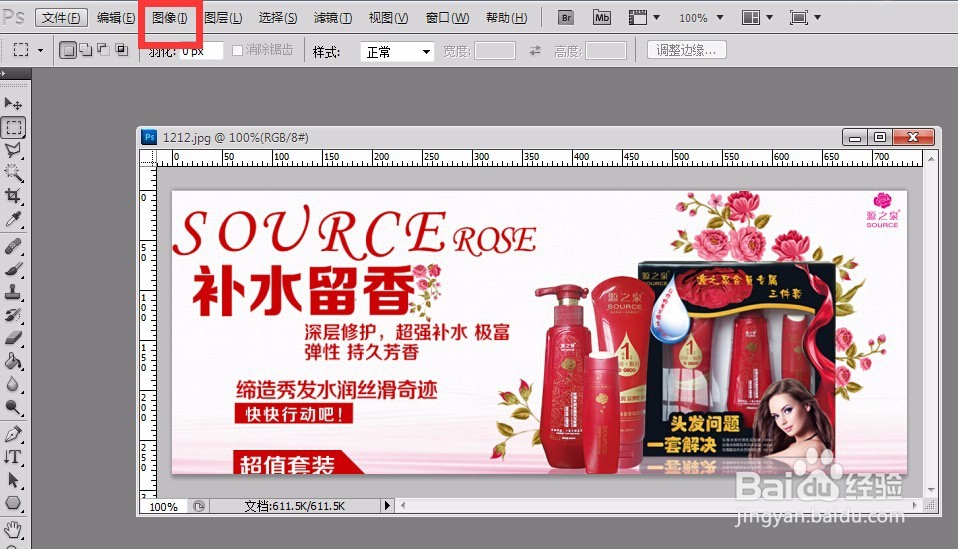Swap width and height arrows icon

[x=535, y=51]
